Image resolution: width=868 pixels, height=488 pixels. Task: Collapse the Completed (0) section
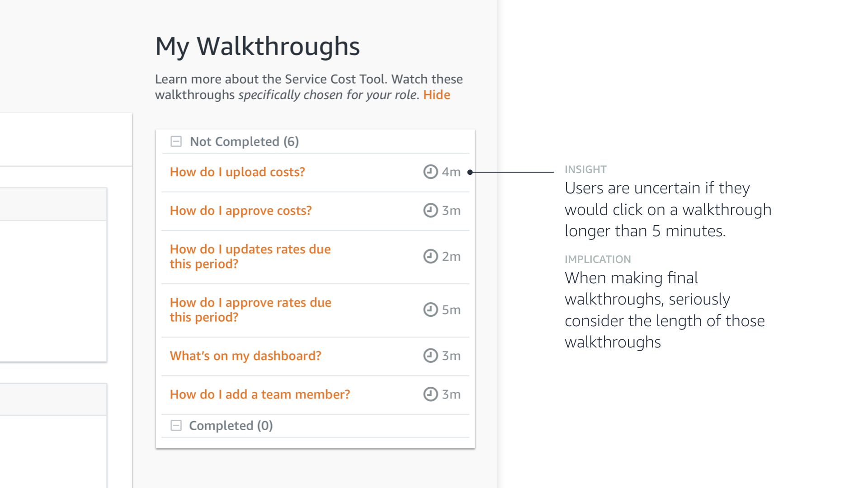176,426
